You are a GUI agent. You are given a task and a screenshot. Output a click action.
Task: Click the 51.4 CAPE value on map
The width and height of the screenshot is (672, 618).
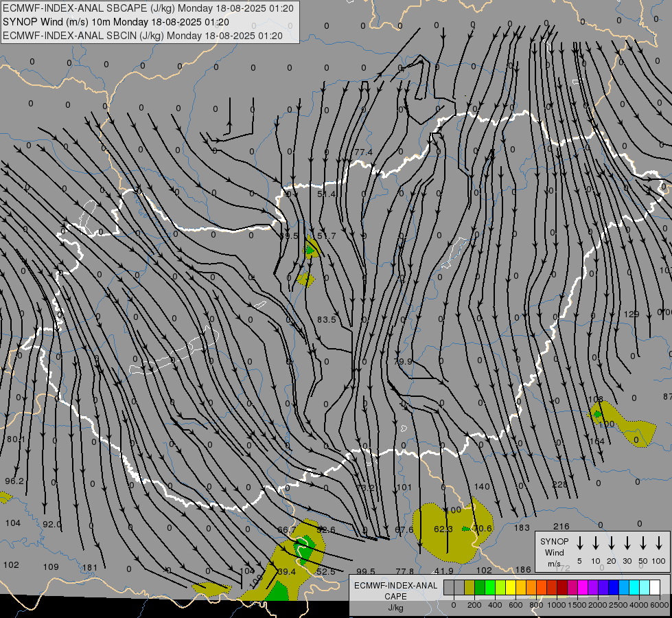(327, 194)
